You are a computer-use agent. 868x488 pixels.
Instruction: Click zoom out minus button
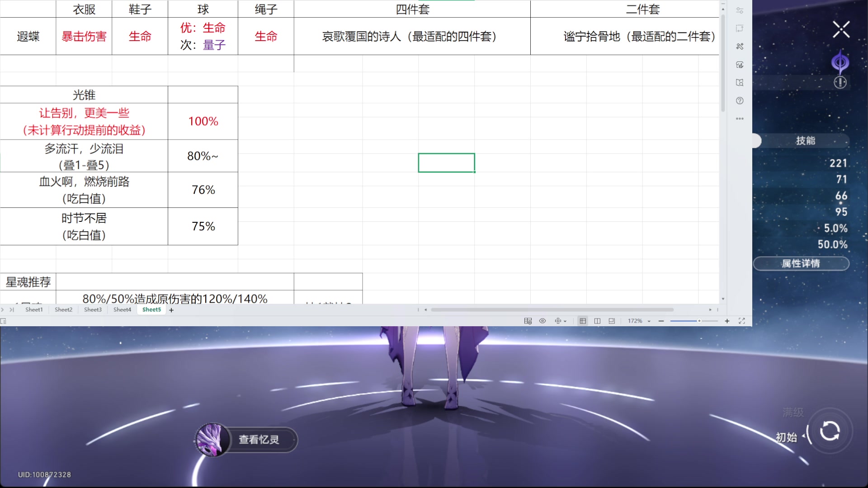coord(661,321)
